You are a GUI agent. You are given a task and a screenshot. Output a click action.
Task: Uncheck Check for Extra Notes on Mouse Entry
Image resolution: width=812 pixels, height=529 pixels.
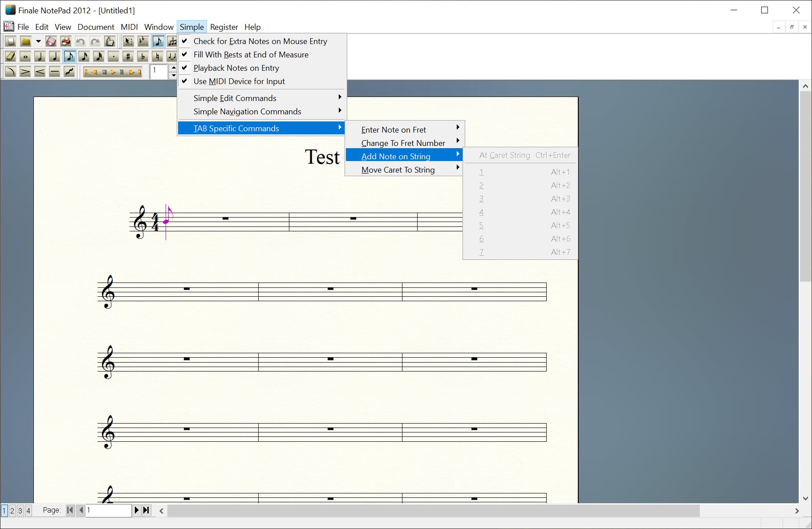(x=262, y=41)
